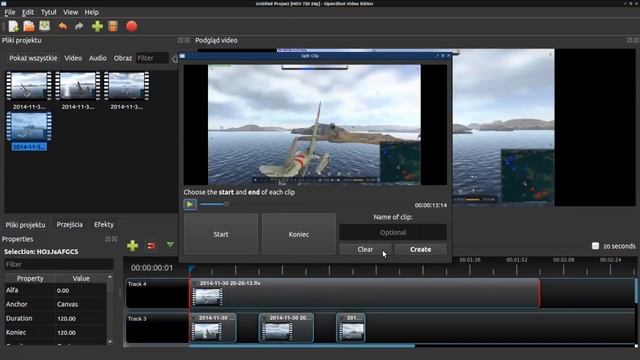Select the middle clip on Track 3

click(x=286, y=327)
